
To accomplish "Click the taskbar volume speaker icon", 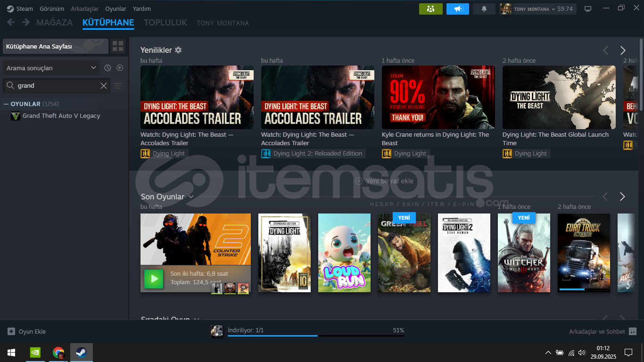I will [582, 353].
